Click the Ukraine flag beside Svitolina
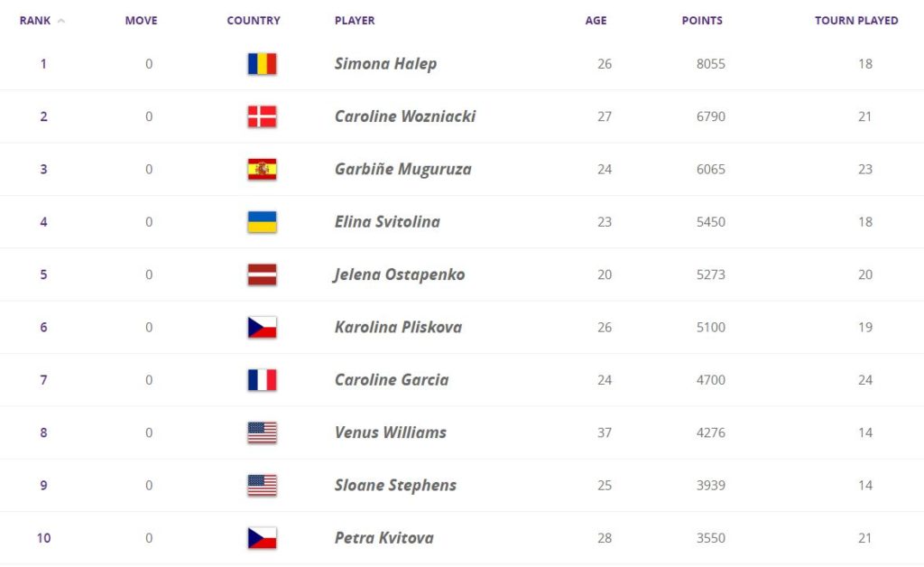The image size is (924, 567). point(263,222)
